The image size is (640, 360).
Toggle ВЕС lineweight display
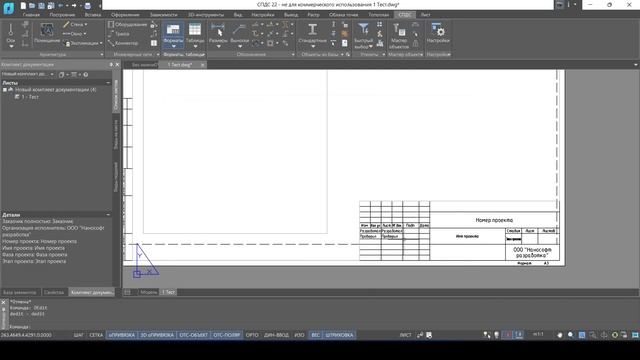316,335
